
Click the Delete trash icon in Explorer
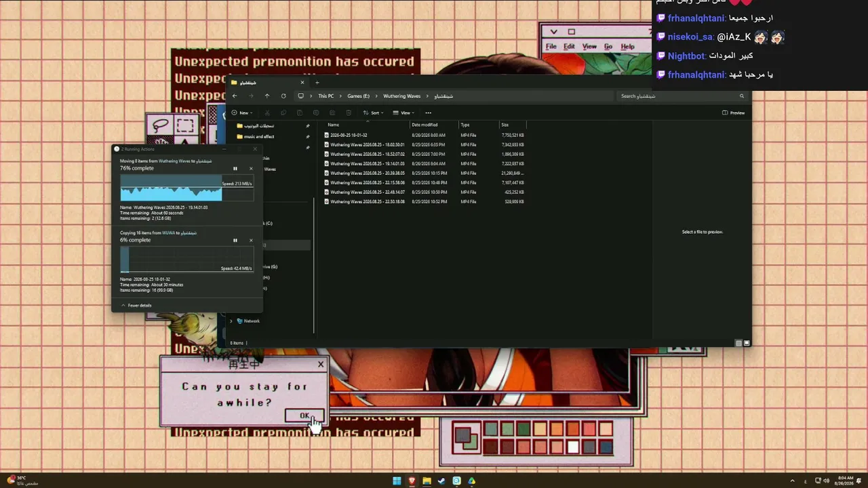pos(349,113)
